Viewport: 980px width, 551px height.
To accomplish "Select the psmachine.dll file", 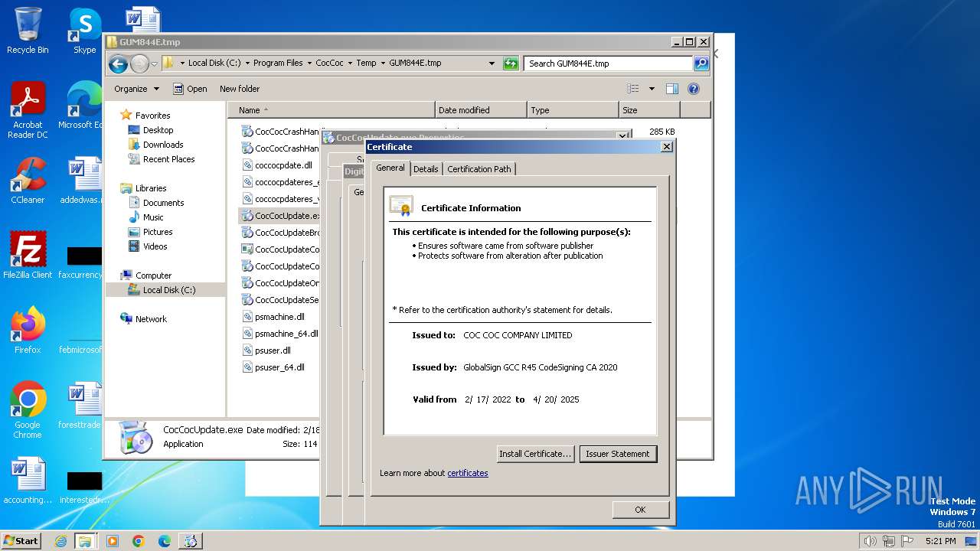I will pyautogui.click(x=279, y=317).
